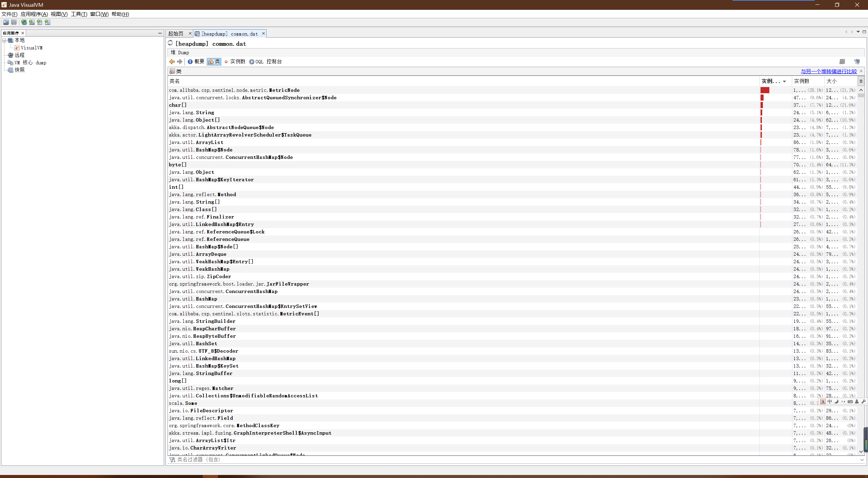
Task: Toggle the 类 classes view button
Action: tap(214, 62)
